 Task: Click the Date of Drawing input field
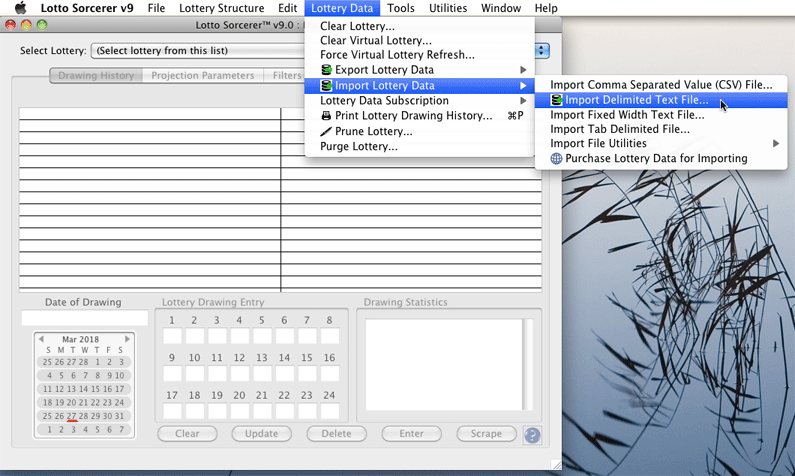[x=85, y=318]
